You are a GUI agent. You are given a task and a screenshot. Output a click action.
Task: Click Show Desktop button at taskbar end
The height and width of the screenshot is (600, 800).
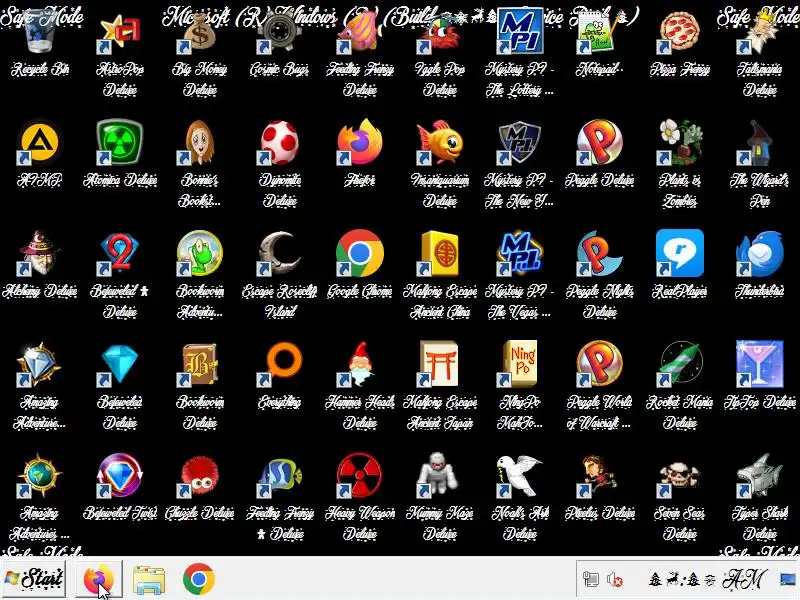point(789,580)
